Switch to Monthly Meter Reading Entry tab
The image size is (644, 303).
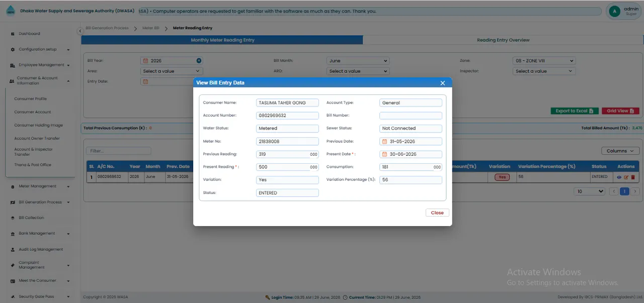point(222,40)
